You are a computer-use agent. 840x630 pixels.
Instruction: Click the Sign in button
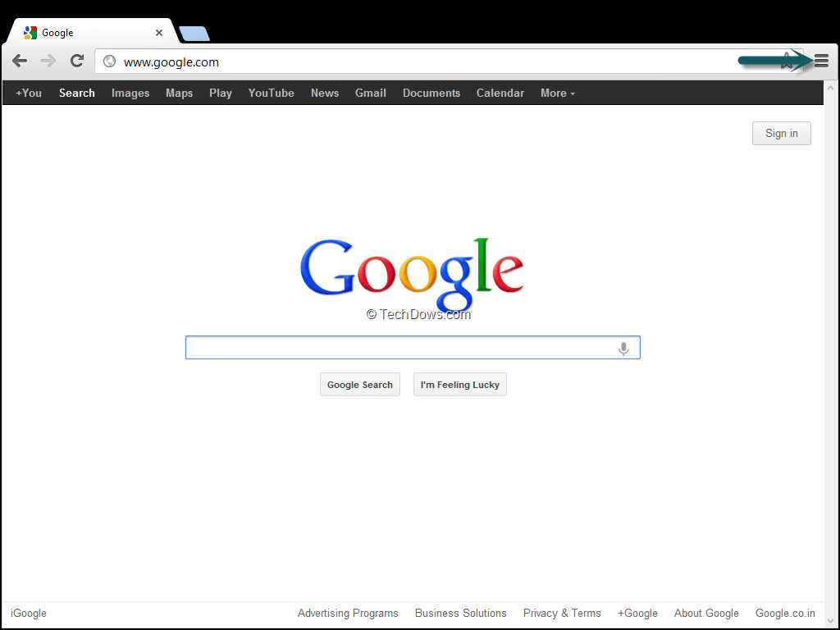tap(781, 133)
